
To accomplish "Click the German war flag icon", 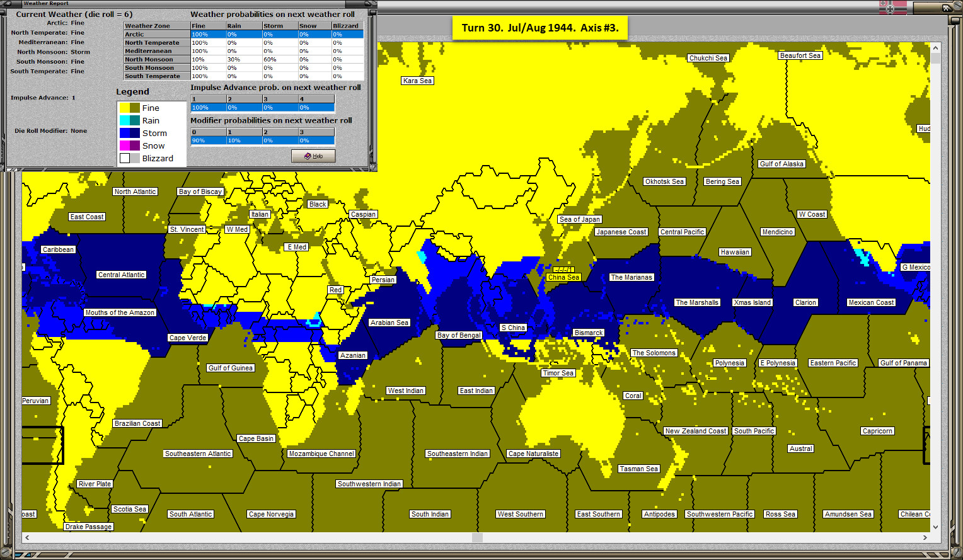I will pos(893,8).
